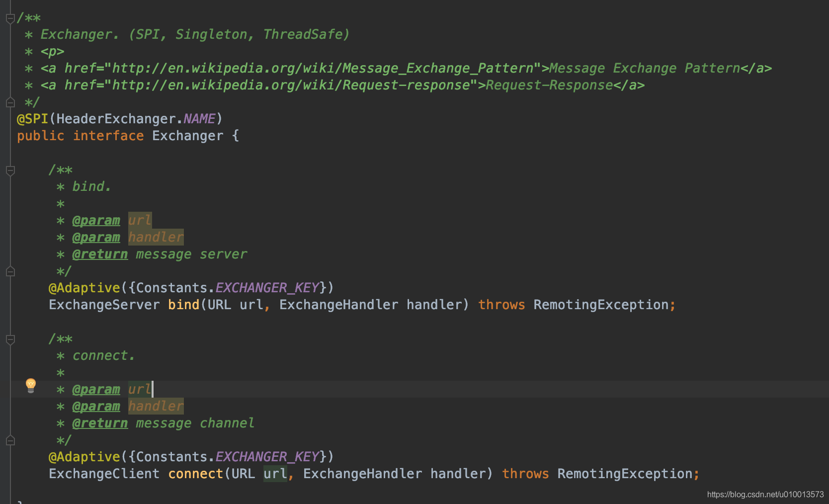Click the highlighted url parameter in connect signature

275,474
